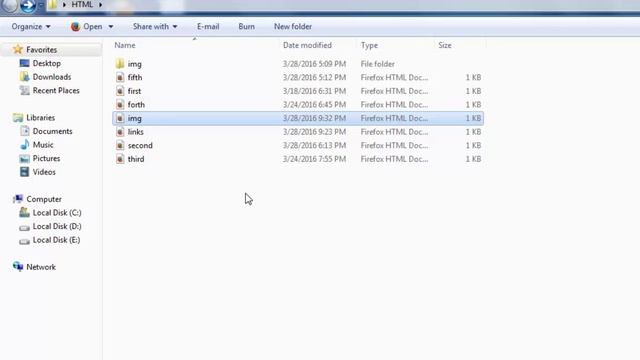Click the E-mail toolbar button
This screenshot has height=360, width=640.
208,27
